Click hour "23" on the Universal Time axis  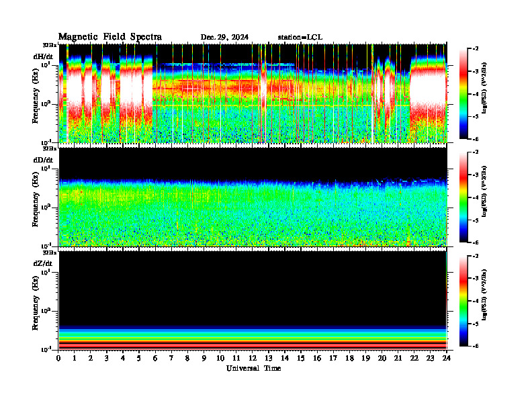click(430, 358)
